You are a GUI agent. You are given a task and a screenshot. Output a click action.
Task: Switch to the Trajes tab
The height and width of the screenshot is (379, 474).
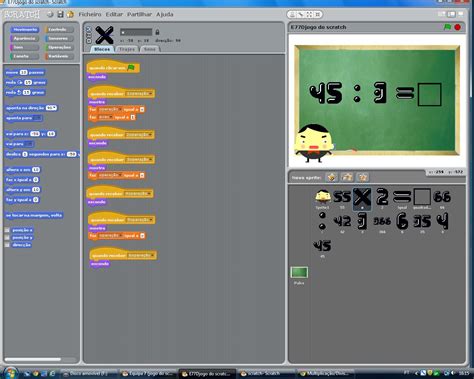click(x=127, y=49)
